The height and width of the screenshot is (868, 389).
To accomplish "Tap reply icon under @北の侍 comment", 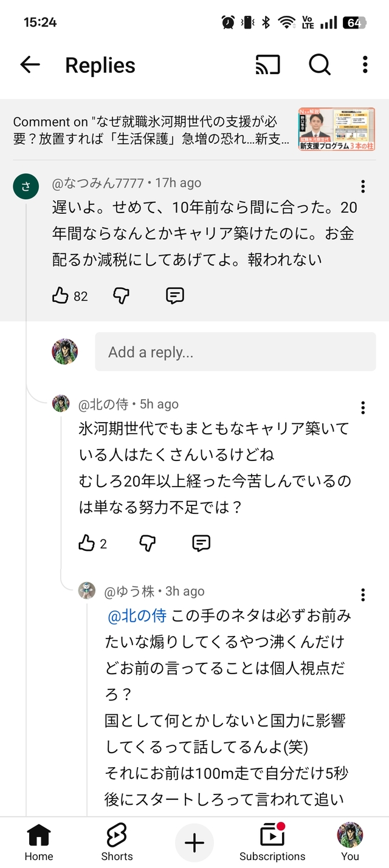I will click(201, 543).
